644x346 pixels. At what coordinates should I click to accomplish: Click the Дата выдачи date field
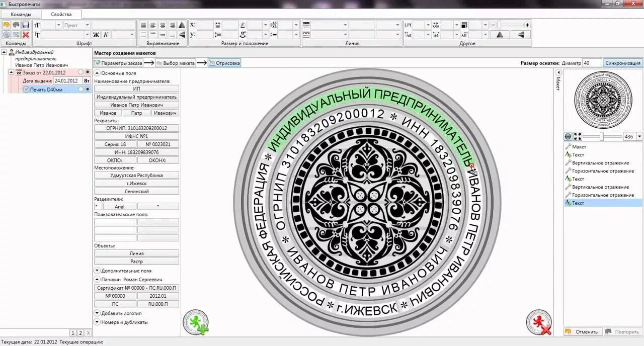67,80
